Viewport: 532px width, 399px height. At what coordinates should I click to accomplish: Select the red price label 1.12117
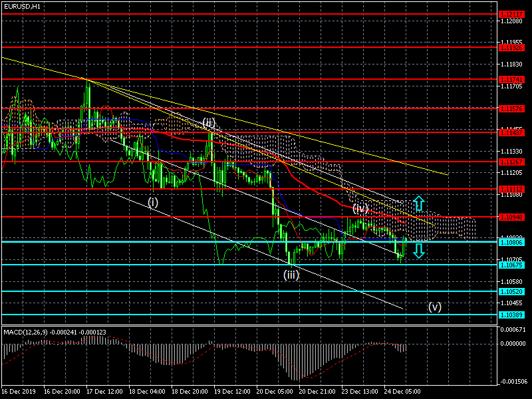coord(511,14)
